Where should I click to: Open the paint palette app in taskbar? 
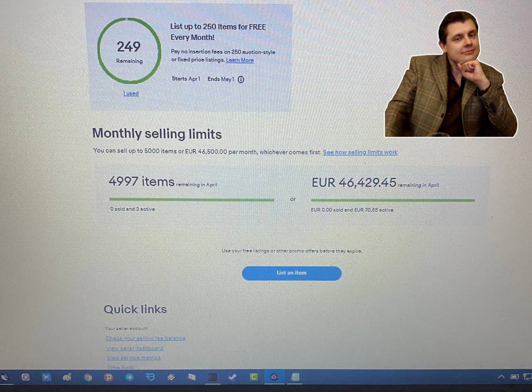tap(67, 377)
